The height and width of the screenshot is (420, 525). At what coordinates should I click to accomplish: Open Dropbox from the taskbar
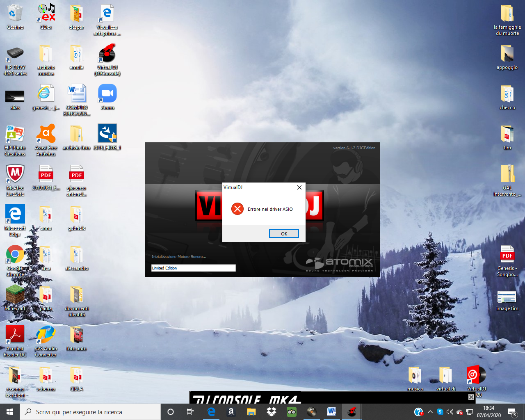pos(271,412)
